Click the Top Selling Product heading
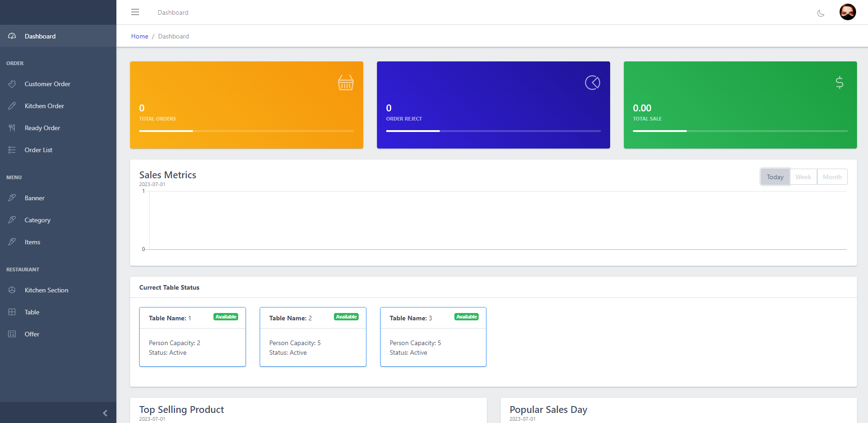The image size is (868, 423). point(181,410)
